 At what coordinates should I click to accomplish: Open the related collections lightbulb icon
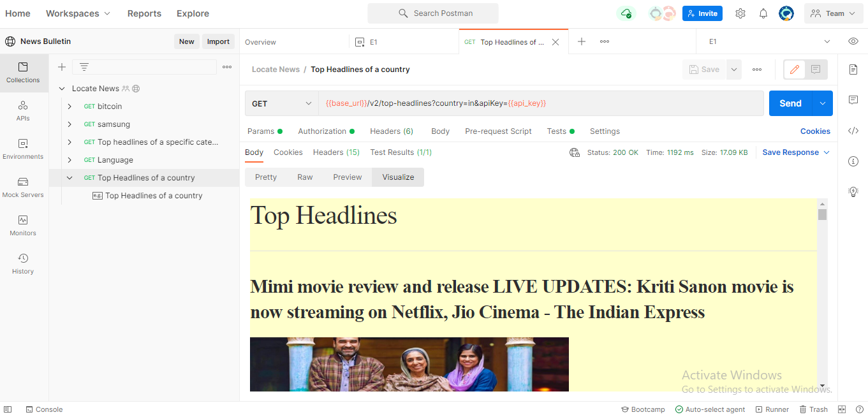[853, 192]
